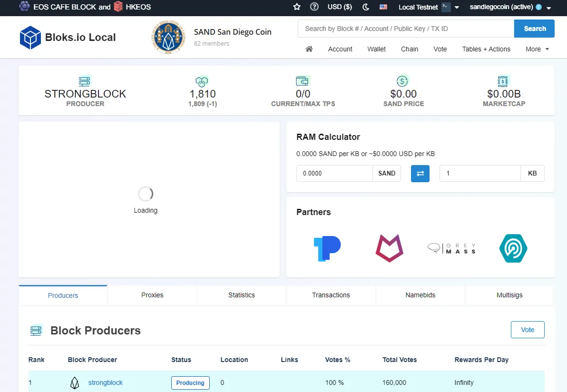Screen dimensions: 567x392
Task: Click the Total Votes column header
Action: pyautogui.click(x=400, y=360)
